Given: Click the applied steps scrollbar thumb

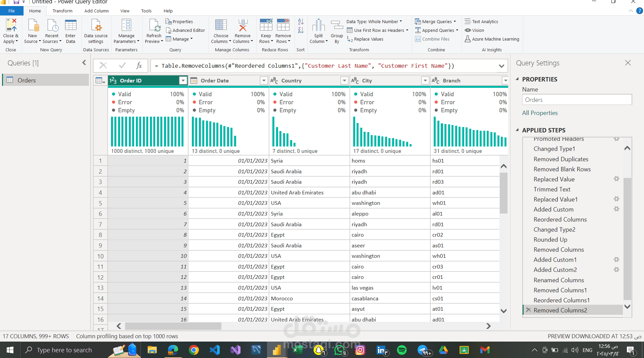Looking at the screenshot, I should [x=627, y=239].
